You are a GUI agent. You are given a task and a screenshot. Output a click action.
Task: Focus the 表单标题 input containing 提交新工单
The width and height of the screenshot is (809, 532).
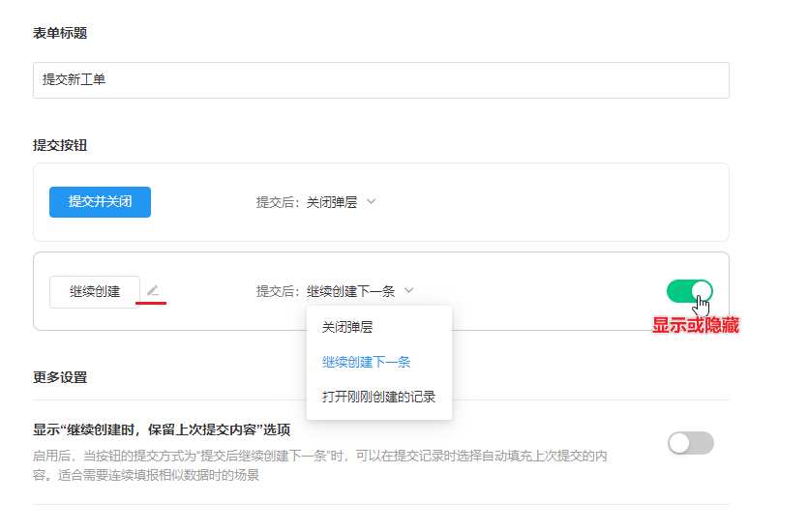tap(380, 80)
